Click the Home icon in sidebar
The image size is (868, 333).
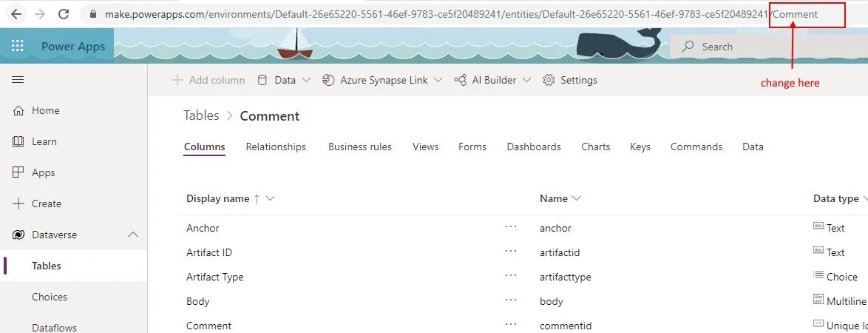click(18, 110)
